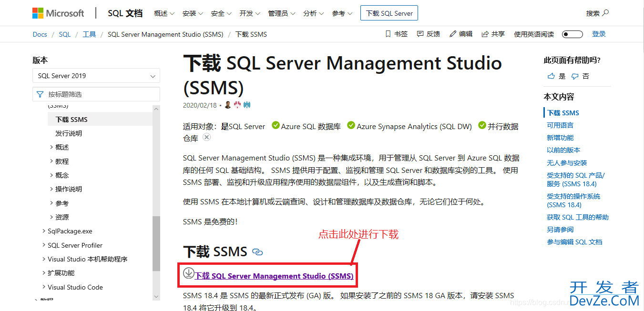Open the 管理员 top menu
The image size is (644, 311).
pos(282,13)
